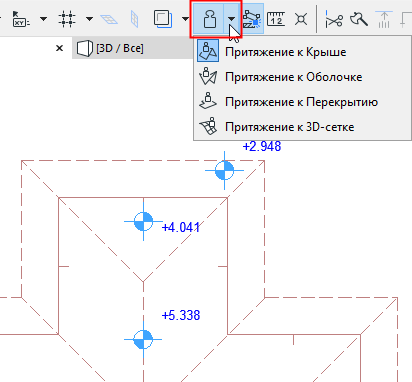412x382 pixels.
Task: Click the level marker below +5.338
Action: (x=143, y=340)
